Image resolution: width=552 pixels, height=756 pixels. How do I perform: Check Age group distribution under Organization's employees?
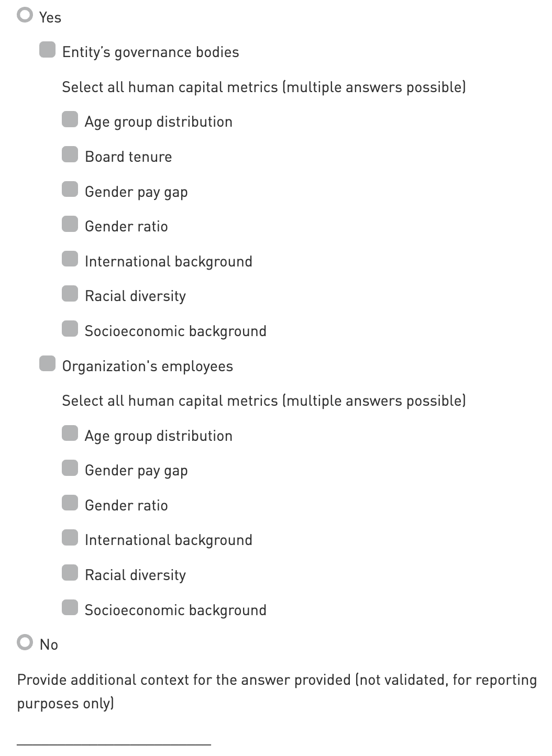pyautogui.click(x=70, y=433)
